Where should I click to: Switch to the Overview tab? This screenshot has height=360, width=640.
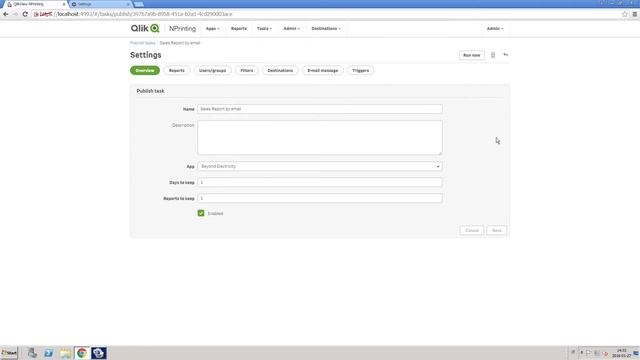[145, 71]
